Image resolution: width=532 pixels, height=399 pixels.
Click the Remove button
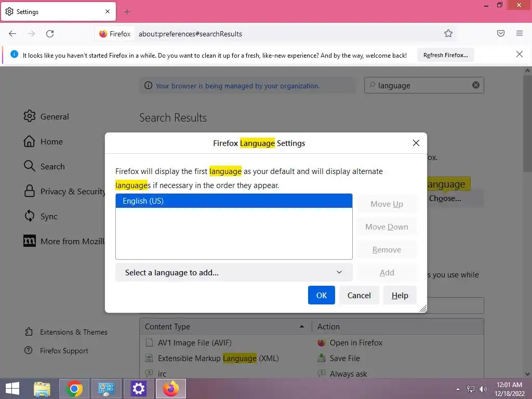coord(387,250)
